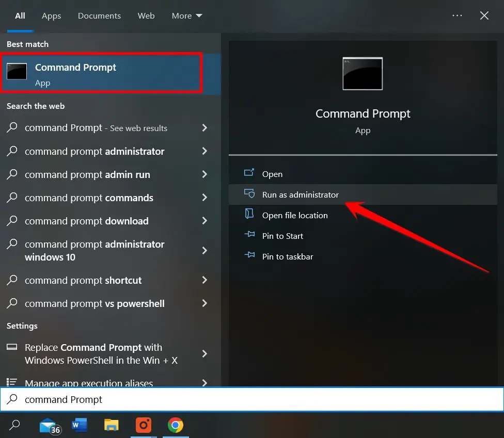Click Open file location

pyautogui.click(x=363, y=215)
